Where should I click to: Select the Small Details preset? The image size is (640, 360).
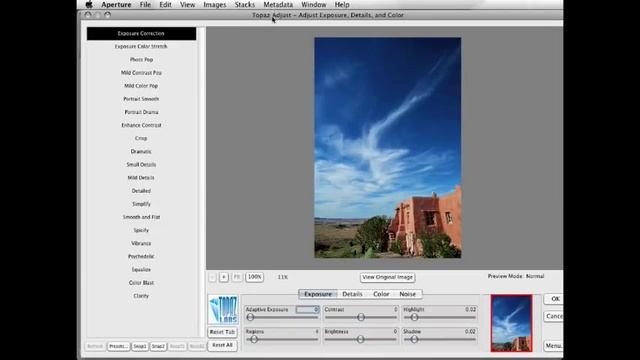[x=141, y=164]
